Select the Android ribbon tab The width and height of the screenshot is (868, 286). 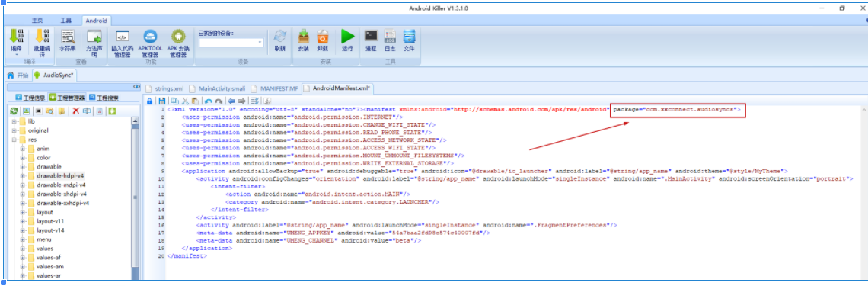click(97, 21)
